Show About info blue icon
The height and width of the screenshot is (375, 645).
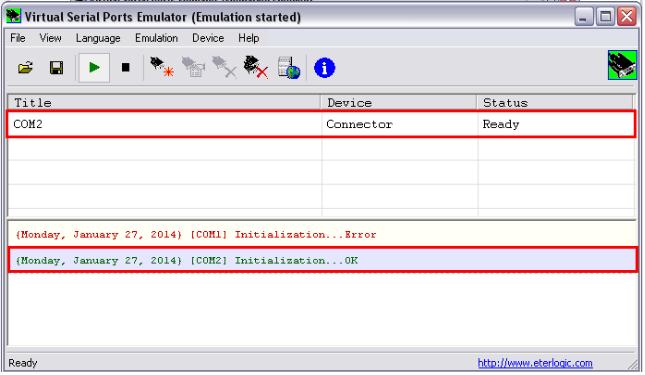(x=324, y=68)
